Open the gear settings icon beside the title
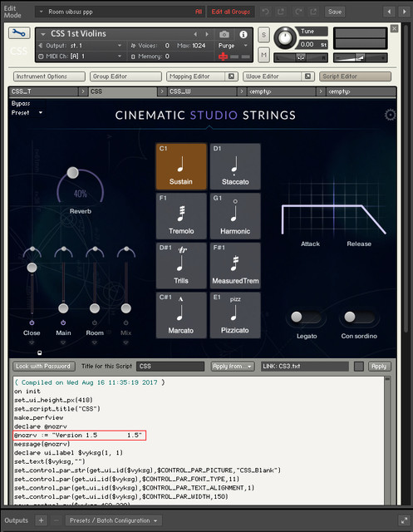 tap(390, 115)
